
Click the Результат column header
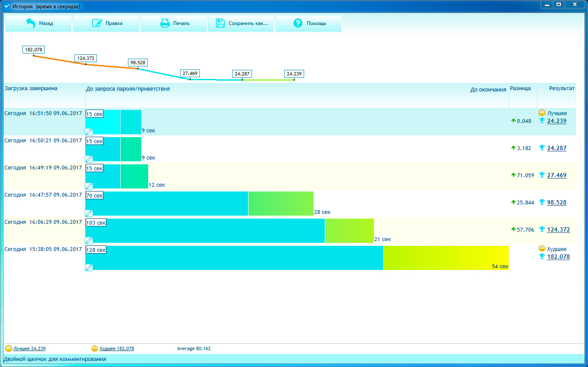click(562, 88)
